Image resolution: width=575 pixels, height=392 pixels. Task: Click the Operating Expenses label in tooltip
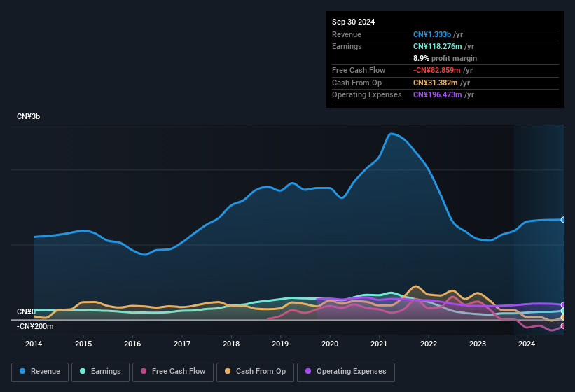tap(367, 94)
